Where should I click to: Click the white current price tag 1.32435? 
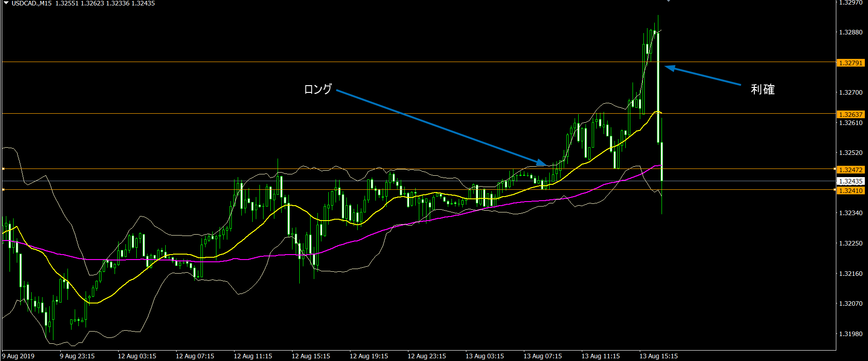tap(851, 181)
